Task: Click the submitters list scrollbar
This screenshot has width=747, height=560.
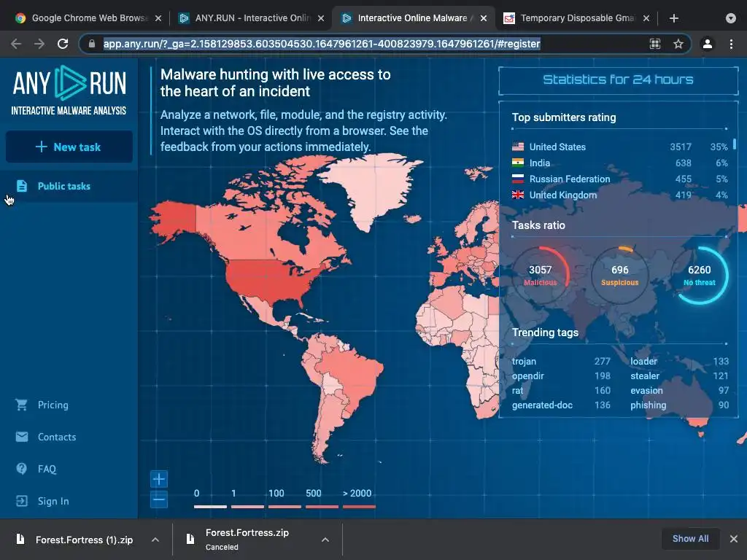Action: point(735,144)
